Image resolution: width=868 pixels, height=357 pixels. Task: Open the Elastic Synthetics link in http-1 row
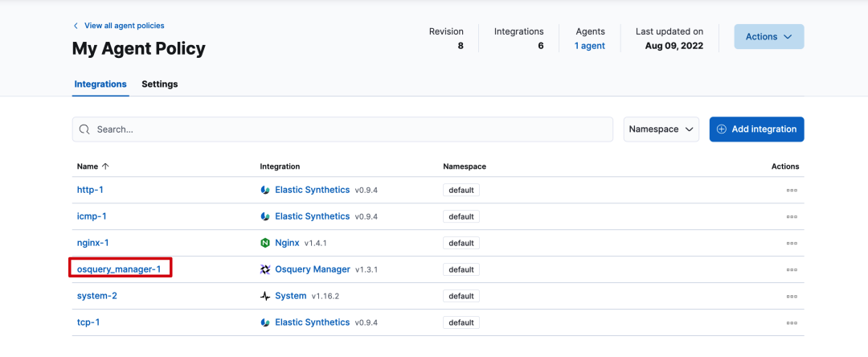pos(312,191)
